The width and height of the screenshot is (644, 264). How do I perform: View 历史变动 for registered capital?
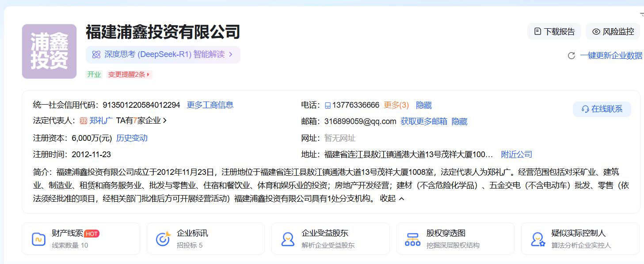pos(132,138)
